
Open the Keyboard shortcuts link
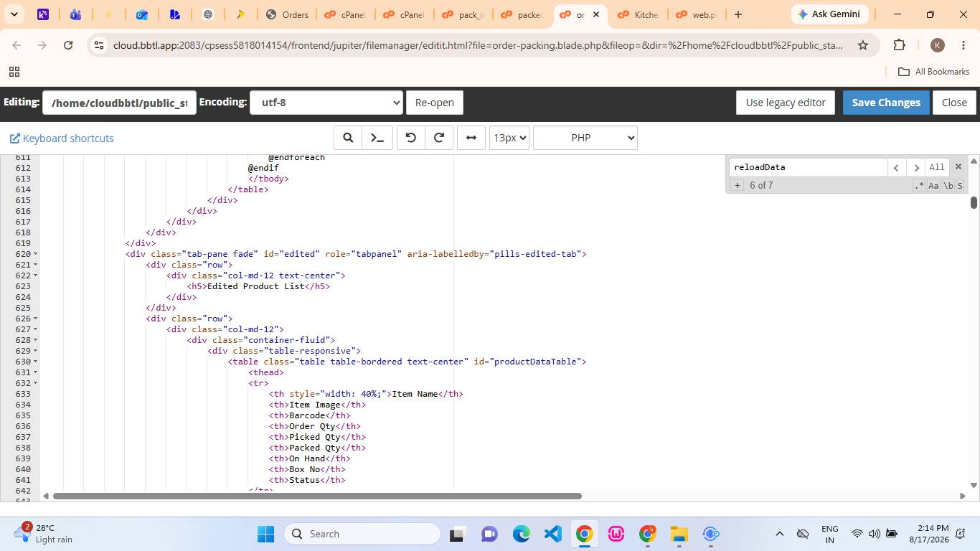62,138
